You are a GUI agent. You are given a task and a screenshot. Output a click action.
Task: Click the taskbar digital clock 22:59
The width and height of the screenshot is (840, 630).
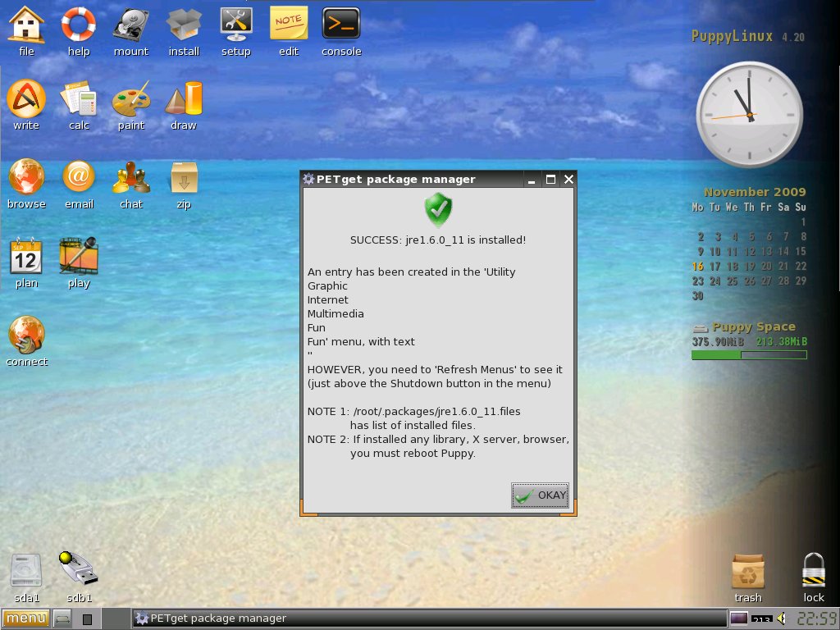coord(817,619)
